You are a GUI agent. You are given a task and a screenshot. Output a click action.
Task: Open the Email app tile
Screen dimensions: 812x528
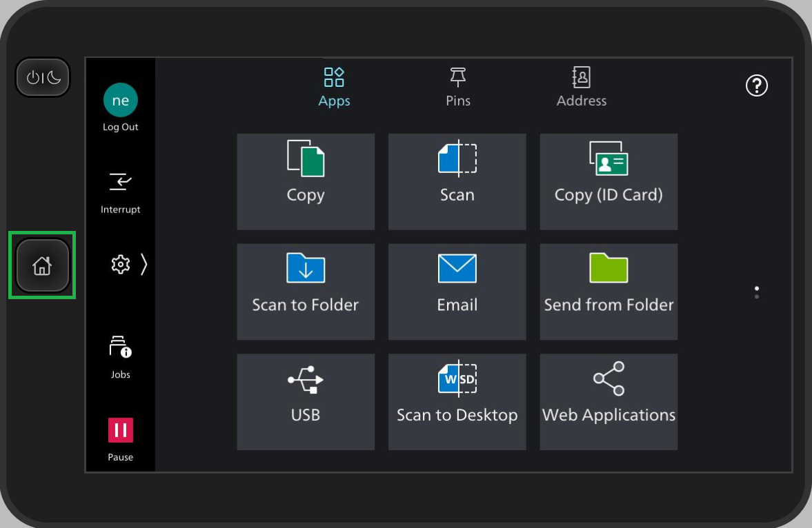pyautogui.click(x=457, y=292)
